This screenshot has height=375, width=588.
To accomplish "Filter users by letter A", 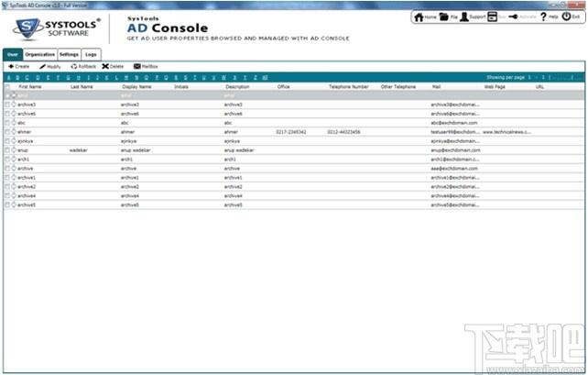I will pos(8,78).
